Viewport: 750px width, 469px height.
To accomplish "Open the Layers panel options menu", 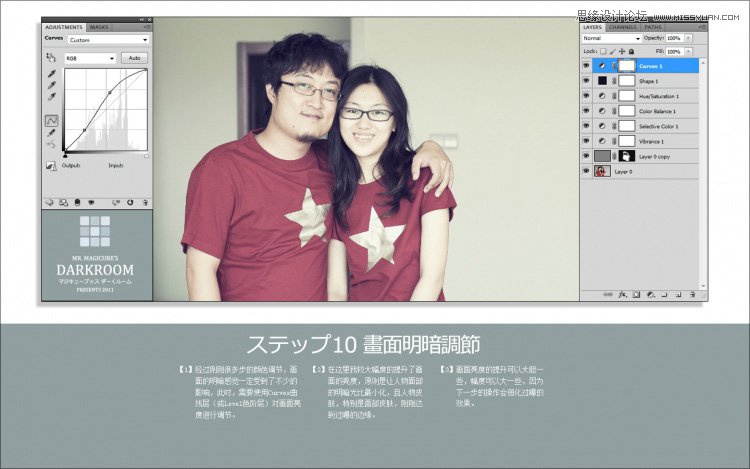I will coord(702,27).
